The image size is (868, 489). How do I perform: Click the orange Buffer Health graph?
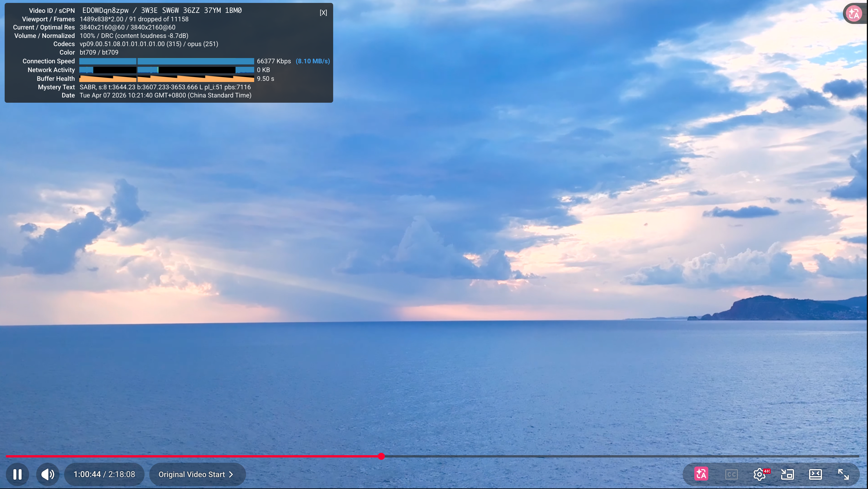pyautogui.click(x=166, y=78)
